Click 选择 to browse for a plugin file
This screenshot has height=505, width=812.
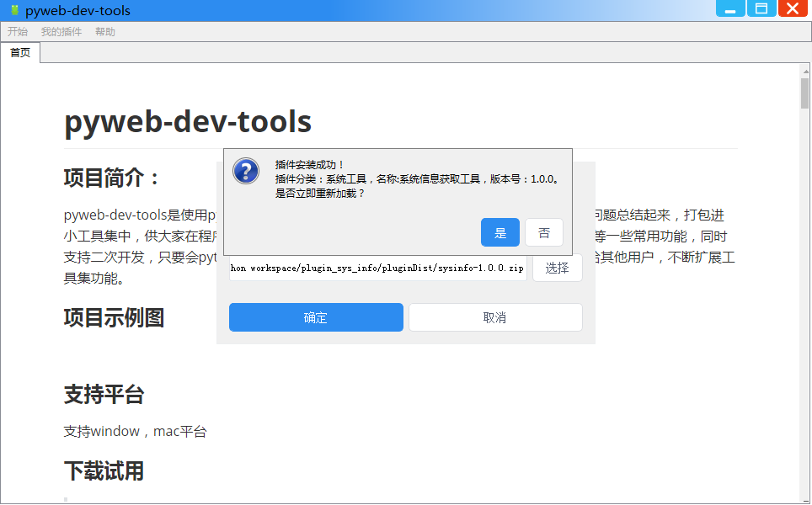557,268
